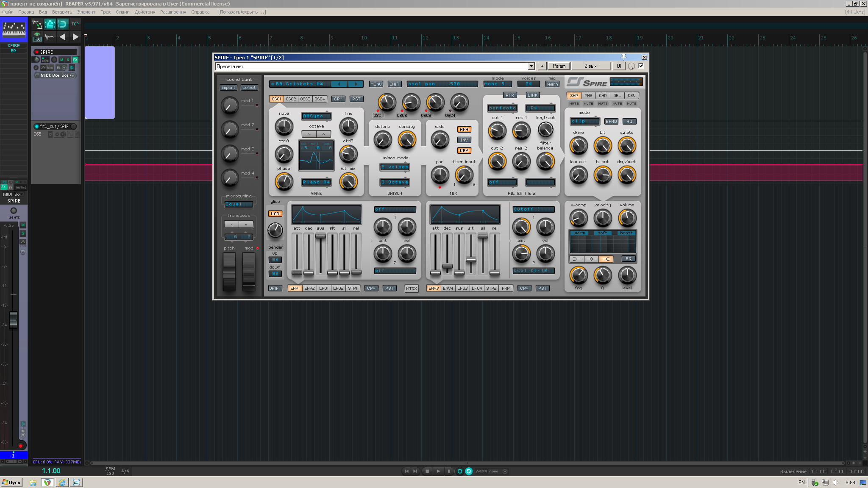The height and width of the screenshot is (488, 868).
Task: Toggle the snap magnet icon
Action: [x=63, y=24]
